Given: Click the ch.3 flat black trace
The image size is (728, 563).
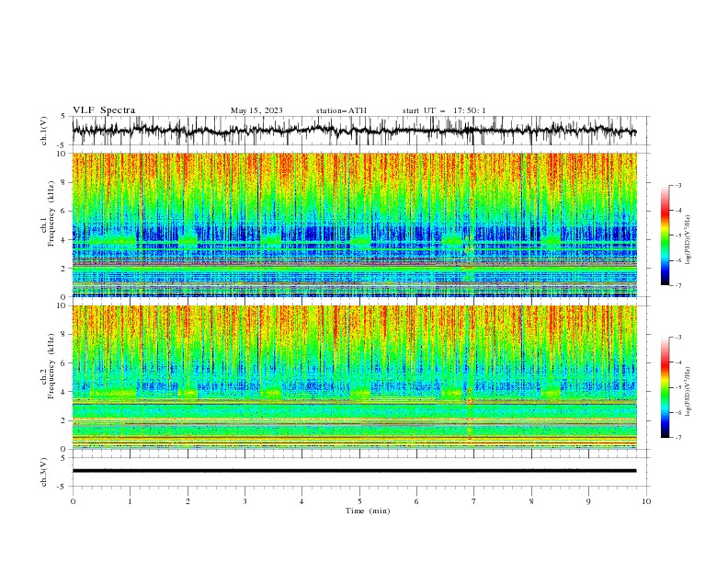Looking at the screenshot, I should pos(354,471).
